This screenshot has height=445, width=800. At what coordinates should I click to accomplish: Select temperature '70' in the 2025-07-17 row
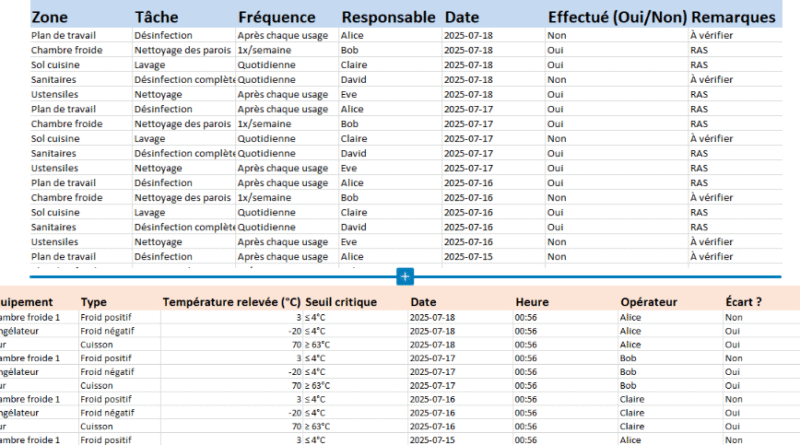coord(296,386)
